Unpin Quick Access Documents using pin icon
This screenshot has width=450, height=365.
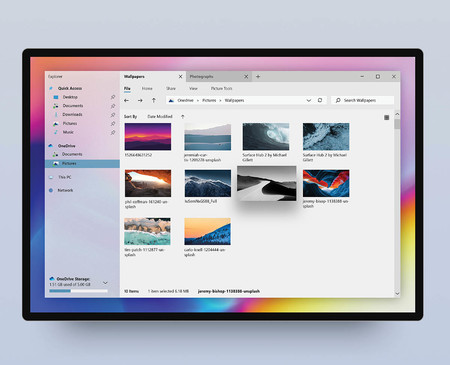tap(113, 106)
